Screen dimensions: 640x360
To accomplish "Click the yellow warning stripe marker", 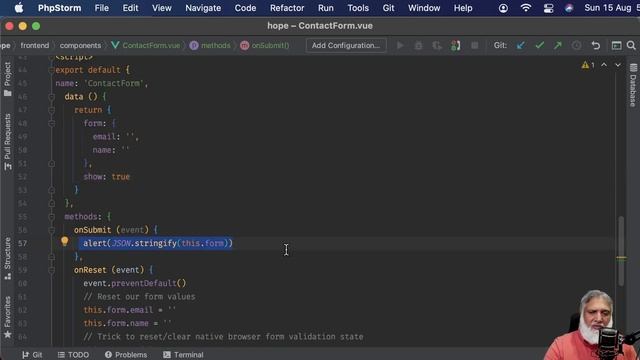I will click(x=621, y=258).
